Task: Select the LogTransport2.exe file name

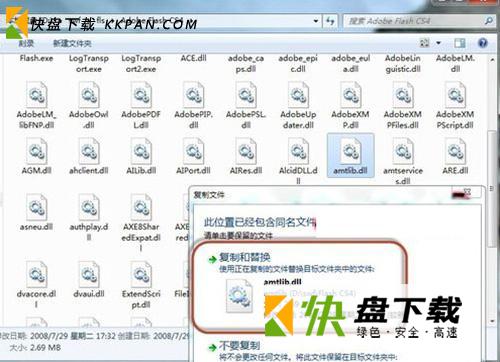Action: tap(141, 64)
